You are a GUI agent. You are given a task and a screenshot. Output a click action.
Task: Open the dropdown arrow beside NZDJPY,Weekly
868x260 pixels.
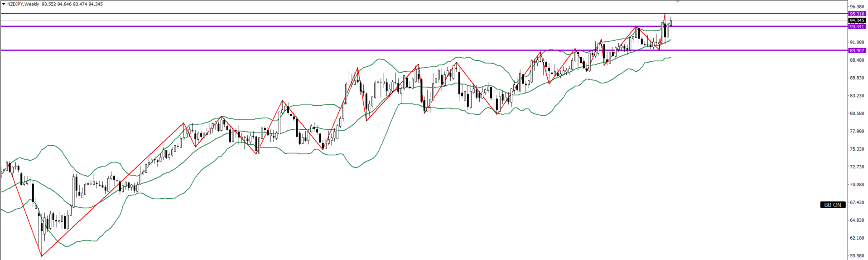(x=4, y=4)
